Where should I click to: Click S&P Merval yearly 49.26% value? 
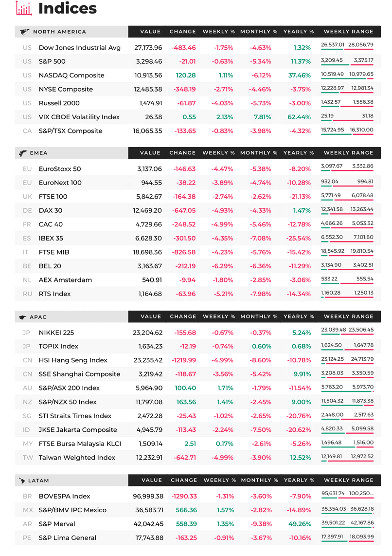coord(300,524)
